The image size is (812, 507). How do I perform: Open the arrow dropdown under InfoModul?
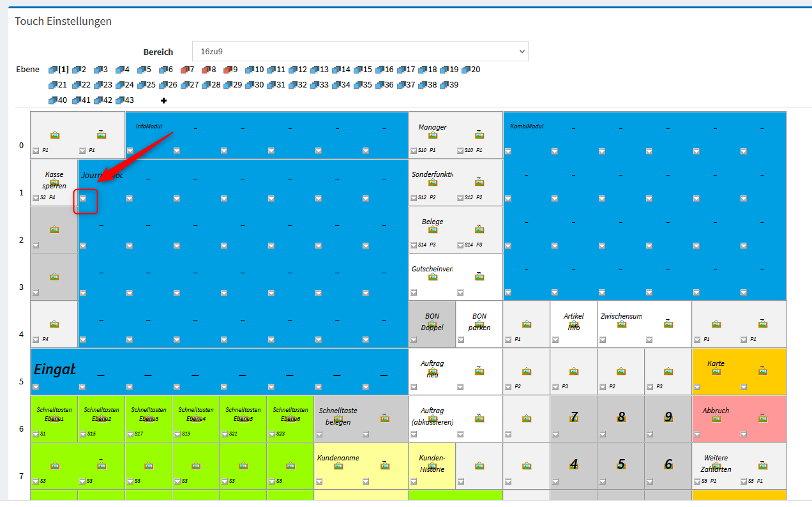(130, 151)
